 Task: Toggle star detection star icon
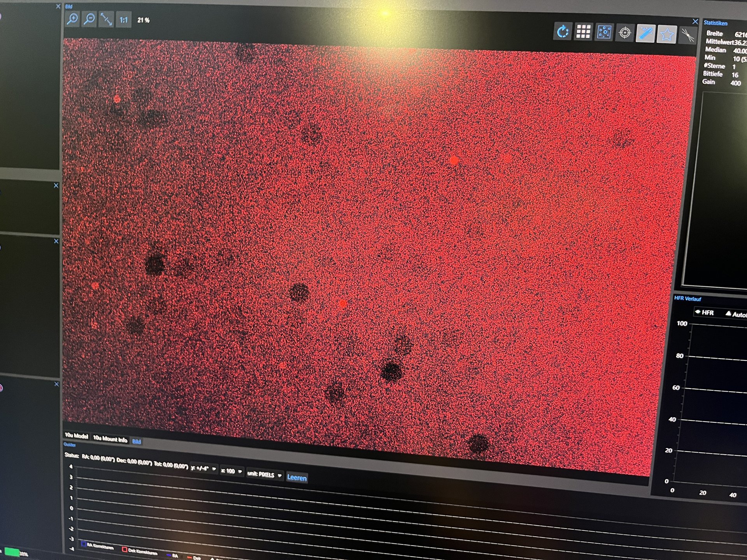pyautogui.click(x=666, y=35)
